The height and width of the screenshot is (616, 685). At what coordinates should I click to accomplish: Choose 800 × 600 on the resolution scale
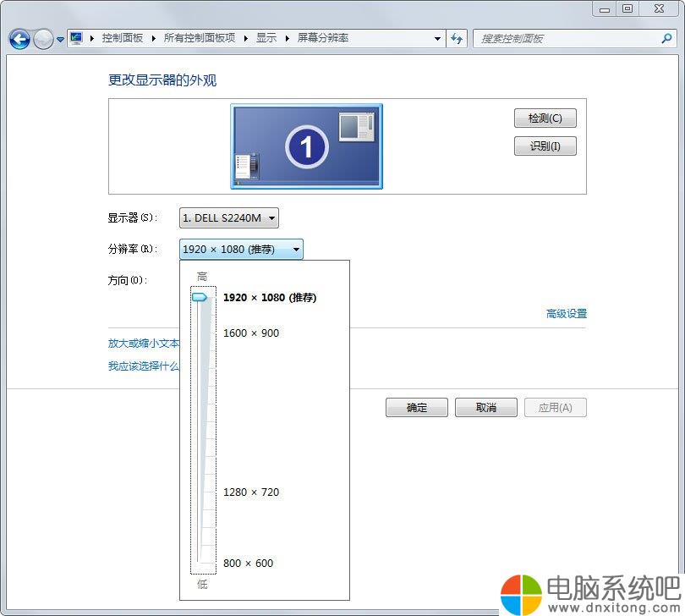248,563
